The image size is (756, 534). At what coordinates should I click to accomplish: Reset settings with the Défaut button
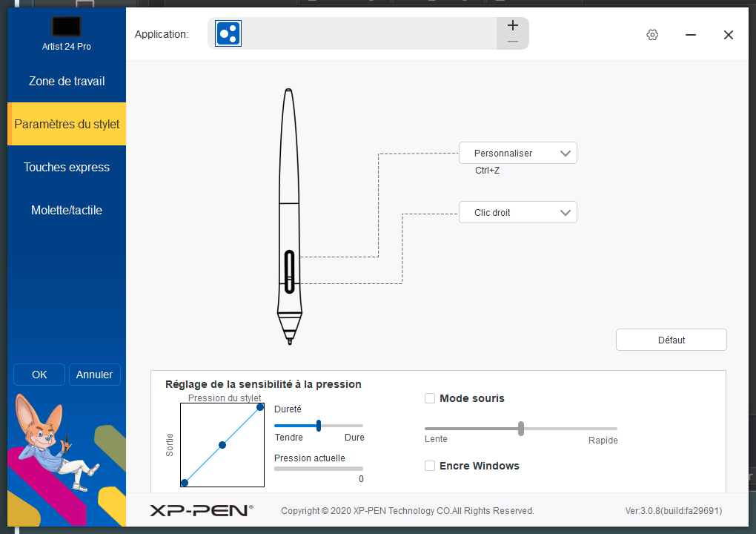coord(671,340)
